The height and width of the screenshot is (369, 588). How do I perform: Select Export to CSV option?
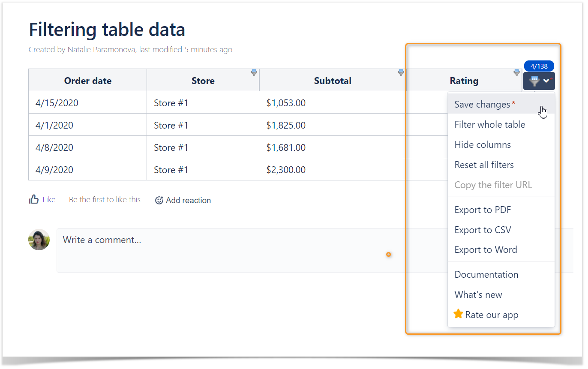click(483, 230)
